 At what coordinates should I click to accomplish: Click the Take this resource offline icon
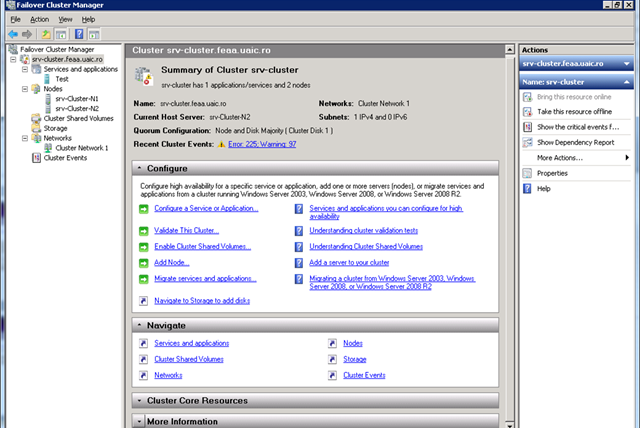point(528,112)
